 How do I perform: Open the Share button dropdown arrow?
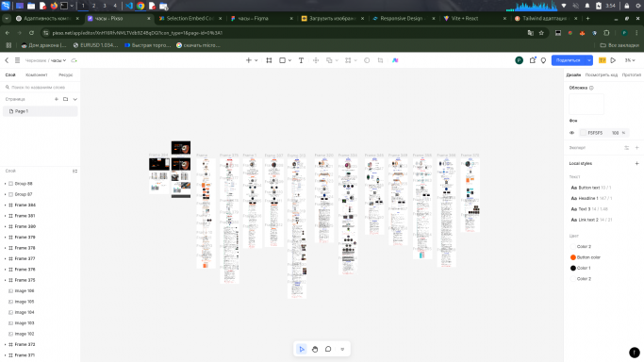point(589,60)
